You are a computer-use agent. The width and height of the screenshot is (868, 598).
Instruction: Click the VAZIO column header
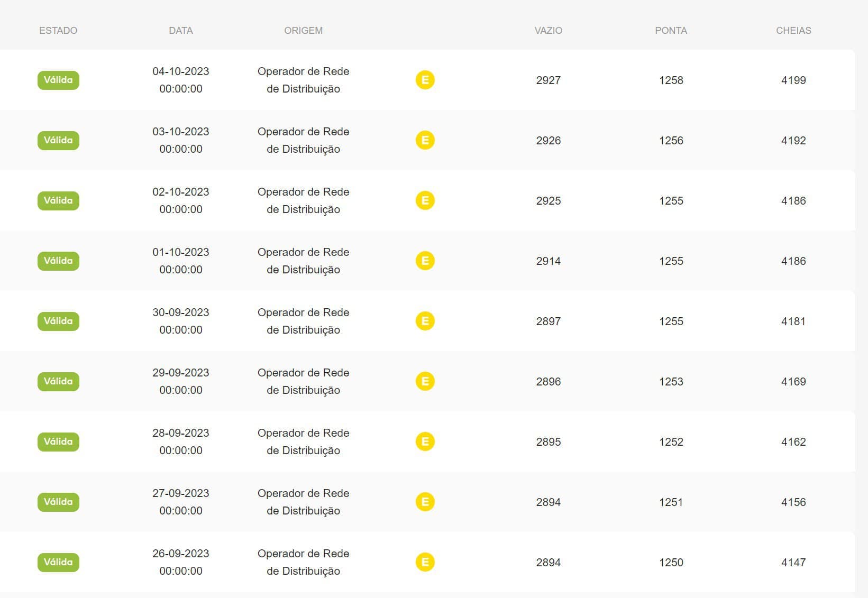549,31
